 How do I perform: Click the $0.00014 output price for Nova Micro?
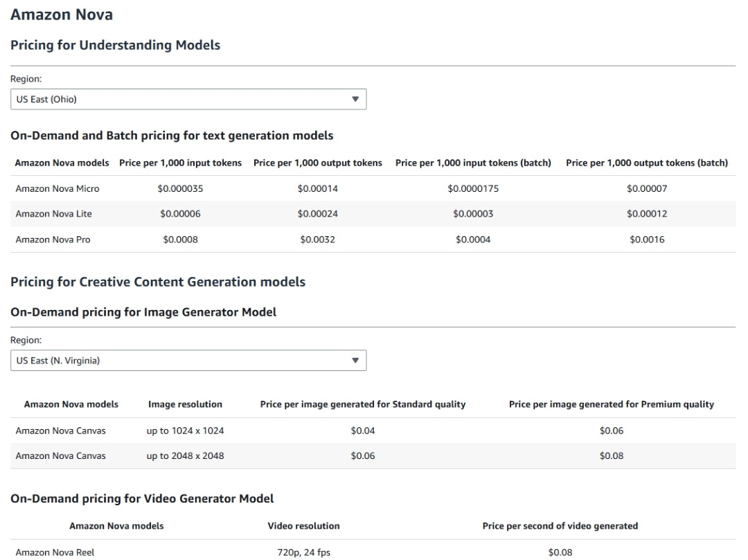318,189
